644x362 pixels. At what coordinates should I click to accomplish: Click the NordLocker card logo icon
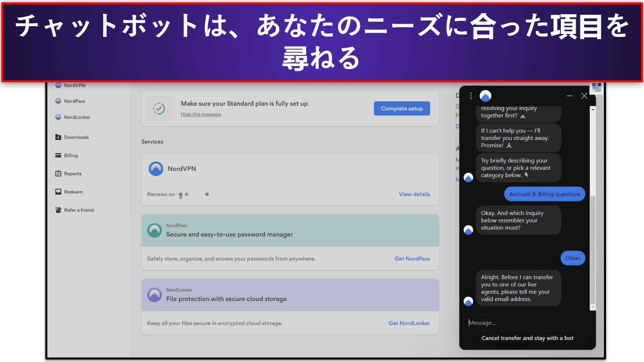[154, 295]
